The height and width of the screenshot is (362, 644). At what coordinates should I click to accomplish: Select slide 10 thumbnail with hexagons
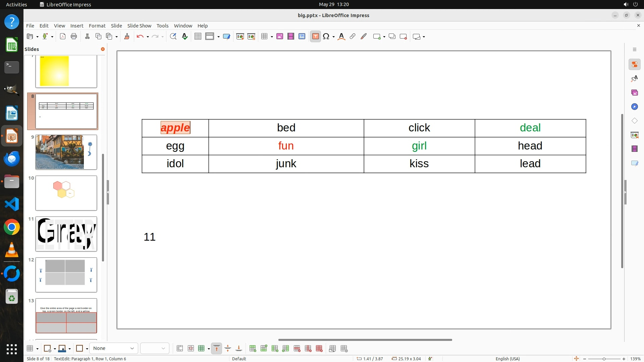(66, 193)
